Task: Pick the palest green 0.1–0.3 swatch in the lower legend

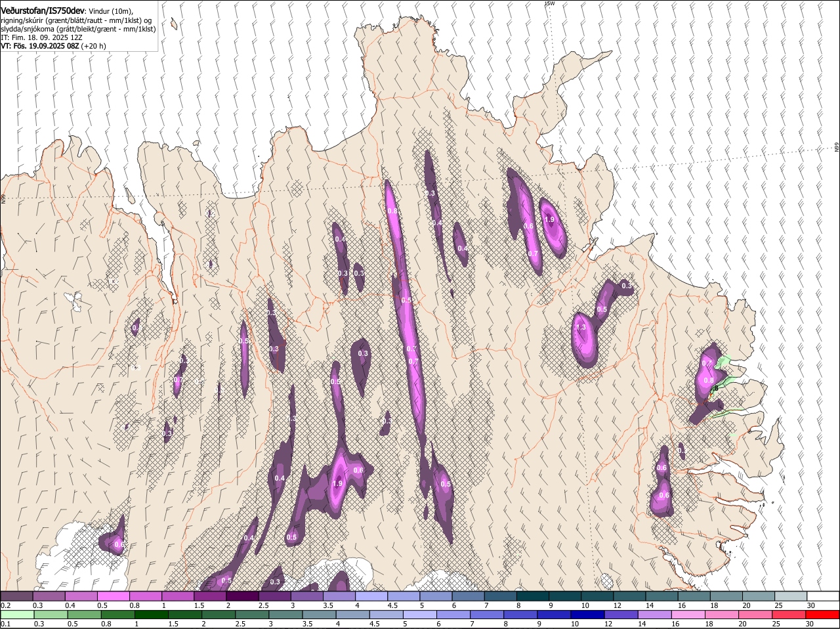Action: [x=17, y=615]
